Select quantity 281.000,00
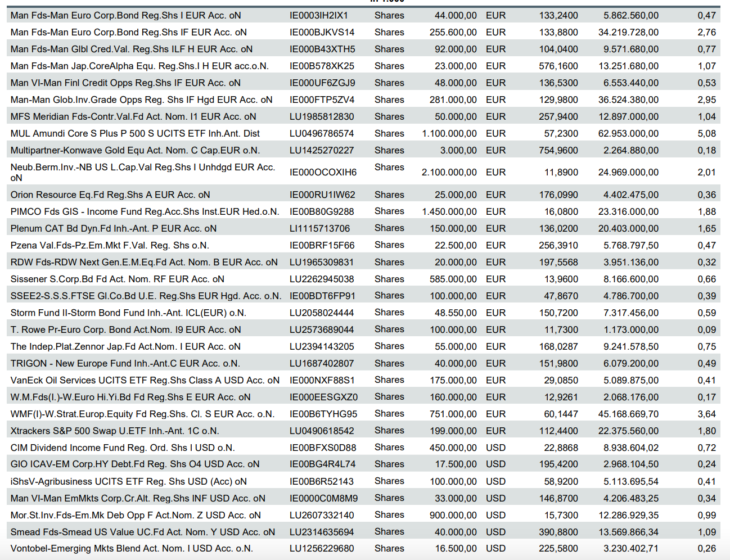 coord(453,100)
